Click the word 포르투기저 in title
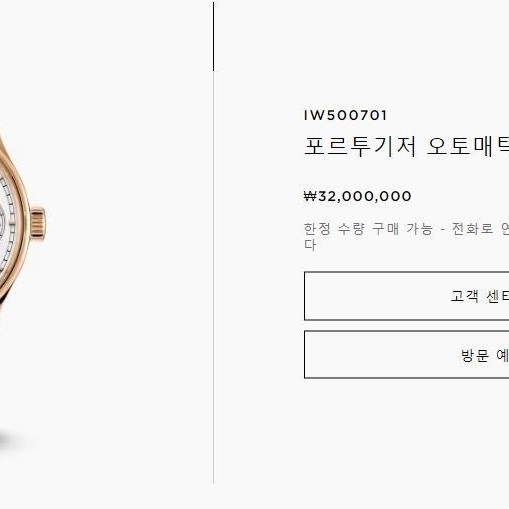This screenshot has width=509, height=509. click(x=360, y=146)
